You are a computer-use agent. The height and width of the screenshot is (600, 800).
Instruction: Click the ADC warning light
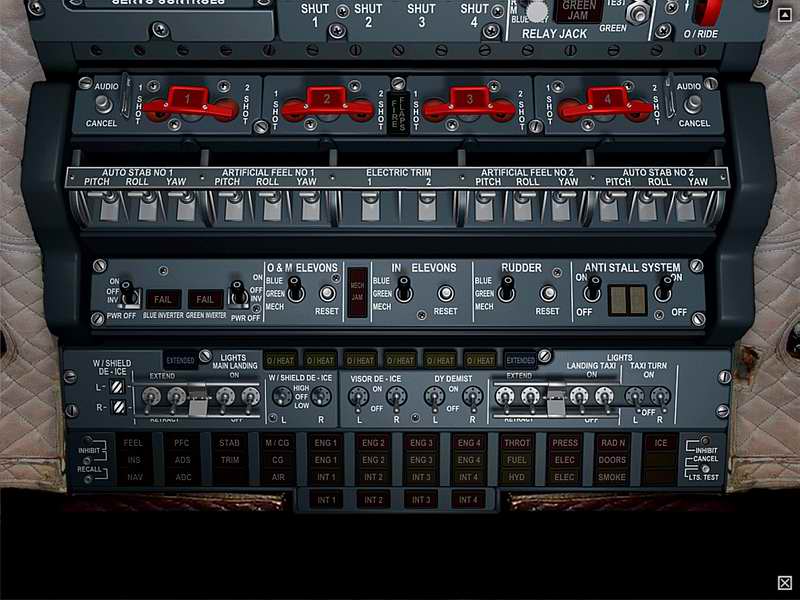coord(182,477)
